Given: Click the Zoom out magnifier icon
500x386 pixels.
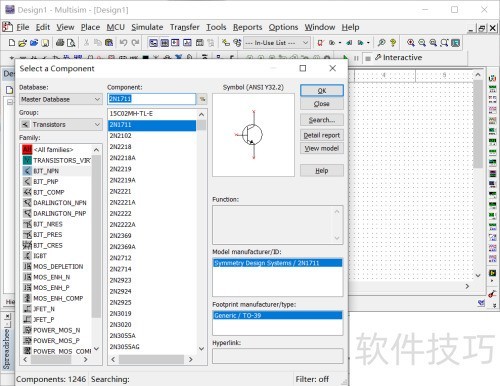Looking at the screenshot, I should (422, 43).
